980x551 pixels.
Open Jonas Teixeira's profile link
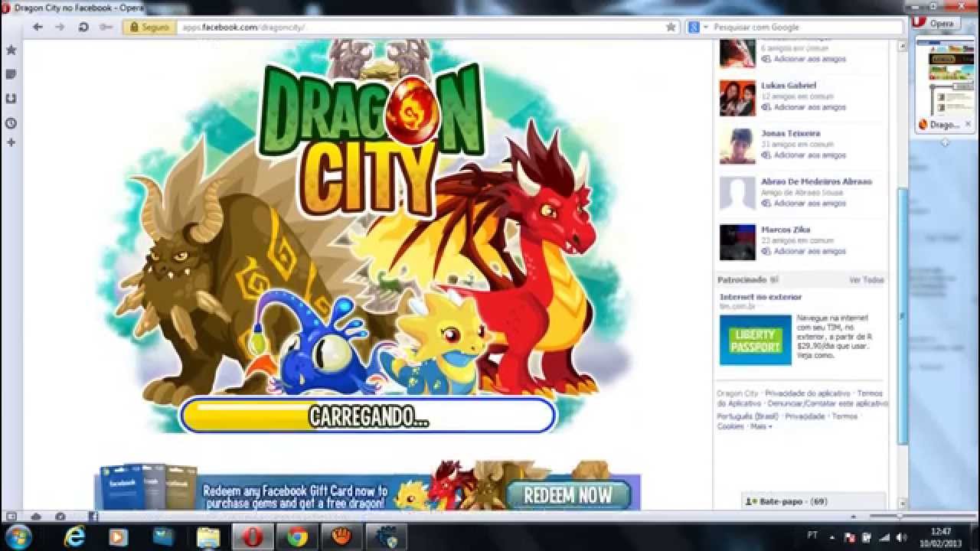(790, 133)
